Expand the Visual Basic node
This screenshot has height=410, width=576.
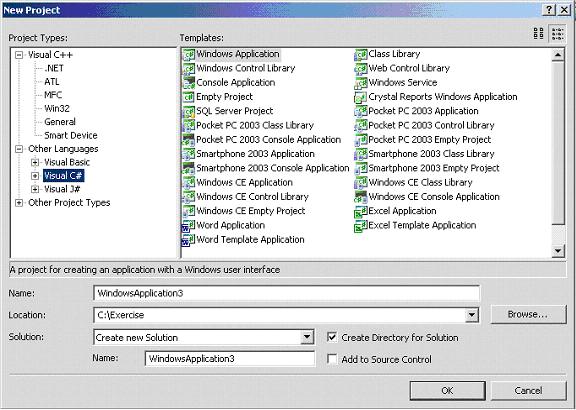click(35, 162)
